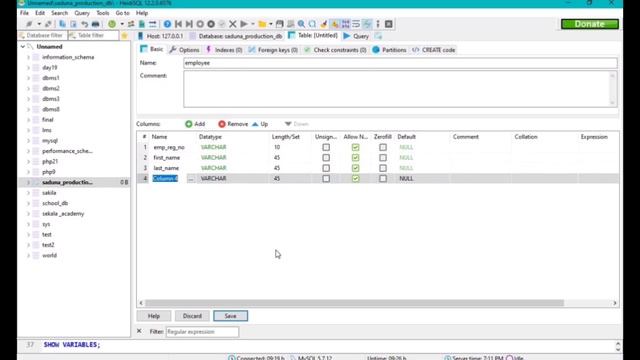Select the sakila database in tree

click(x=49, y=193)
